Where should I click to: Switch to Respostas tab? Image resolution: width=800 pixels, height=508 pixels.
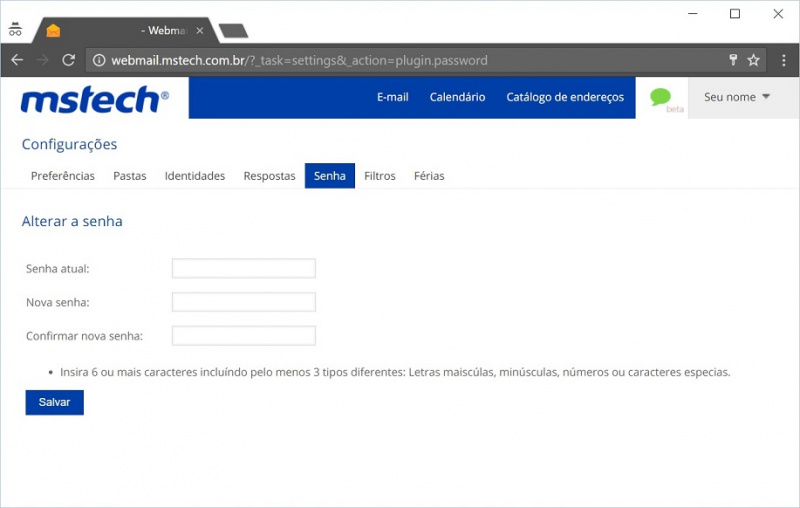coord(269,176)
